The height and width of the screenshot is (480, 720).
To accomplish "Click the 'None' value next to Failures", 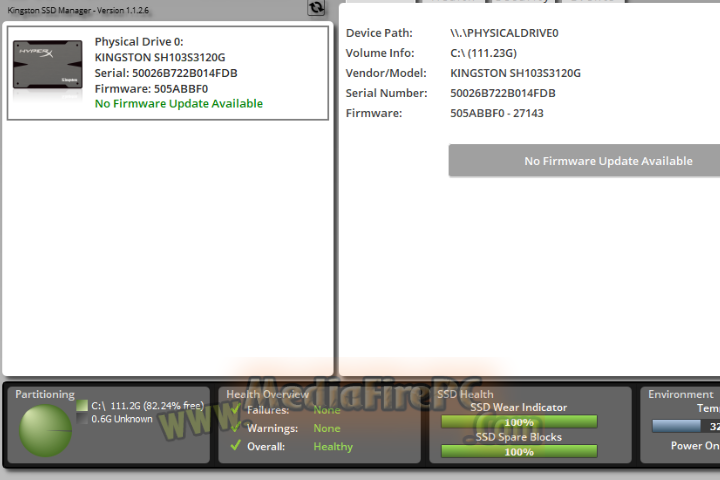I will [327, 410].
